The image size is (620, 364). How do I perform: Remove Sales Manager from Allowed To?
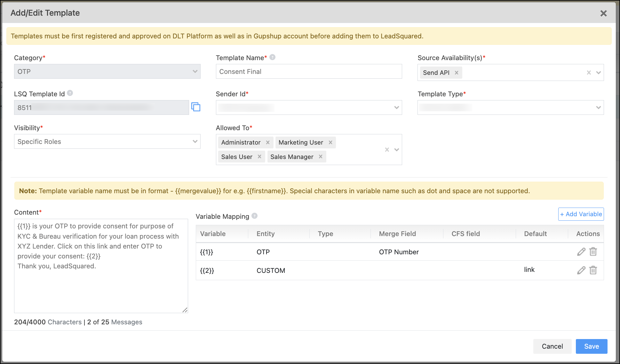pos(320,156)
